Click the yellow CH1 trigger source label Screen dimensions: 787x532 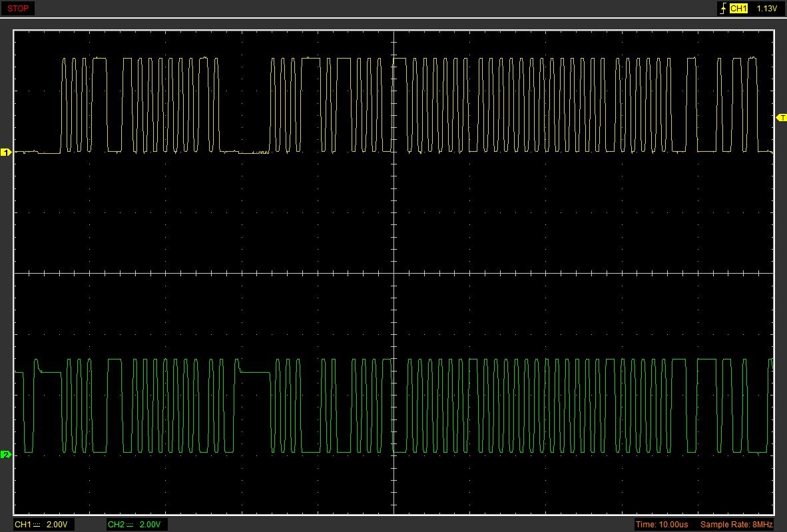738,9
